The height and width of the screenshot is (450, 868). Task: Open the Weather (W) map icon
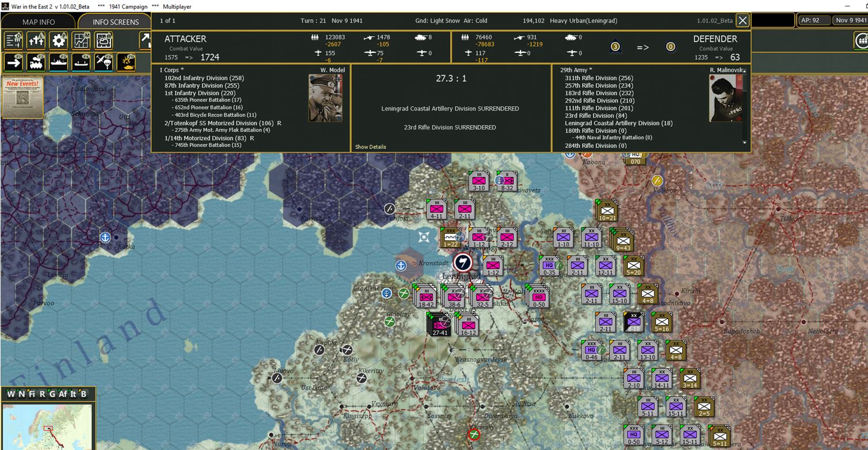pyautogui.click(x=104, y=40)
